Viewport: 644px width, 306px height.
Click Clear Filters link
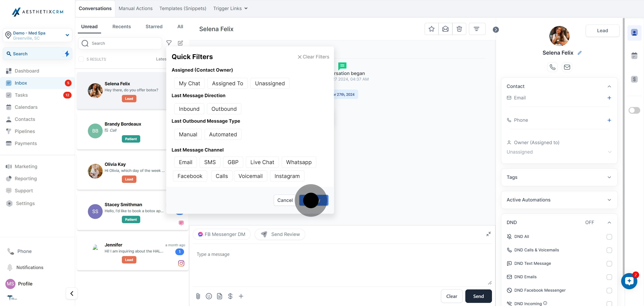[x=313, y=57]
